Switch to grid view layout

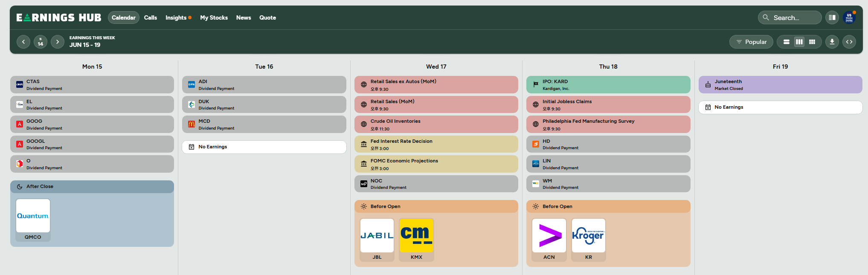click(812, 42)
